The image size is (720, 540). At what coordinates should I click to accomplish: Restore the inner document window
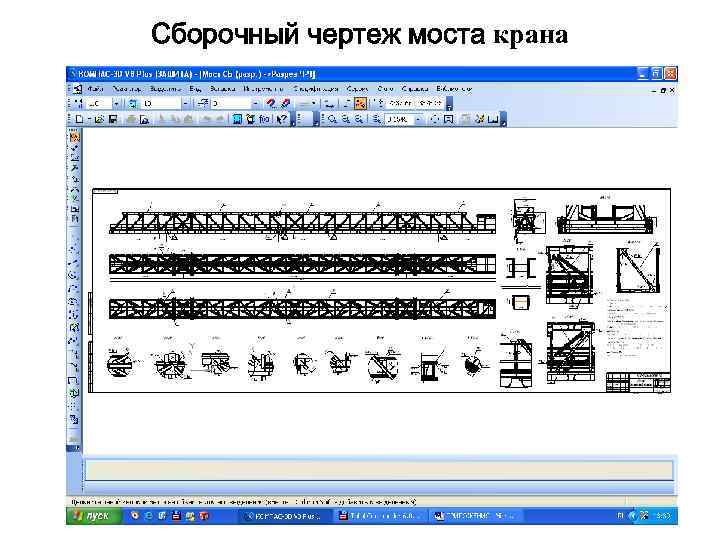[x=663, y=90]
